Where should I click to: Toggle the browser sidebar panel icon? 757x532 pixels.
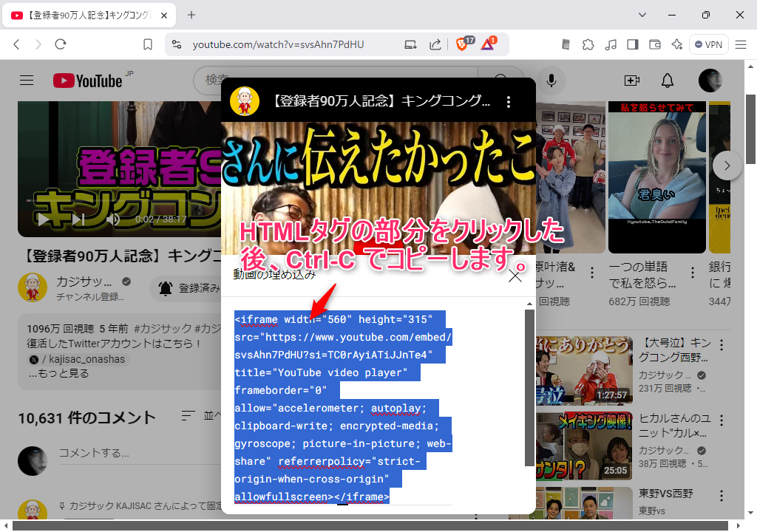[633, 44]
